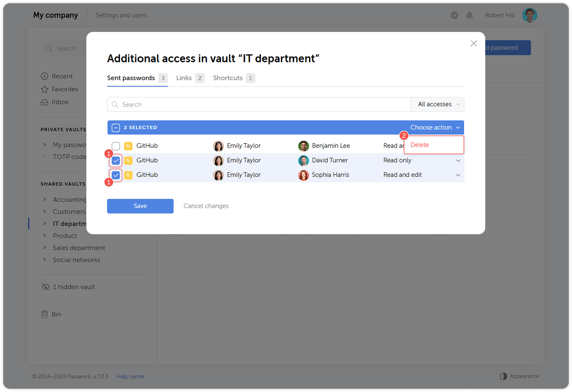572x392 pixels.
Task: Switch to the Links tab
Action: tap(184, 78)
